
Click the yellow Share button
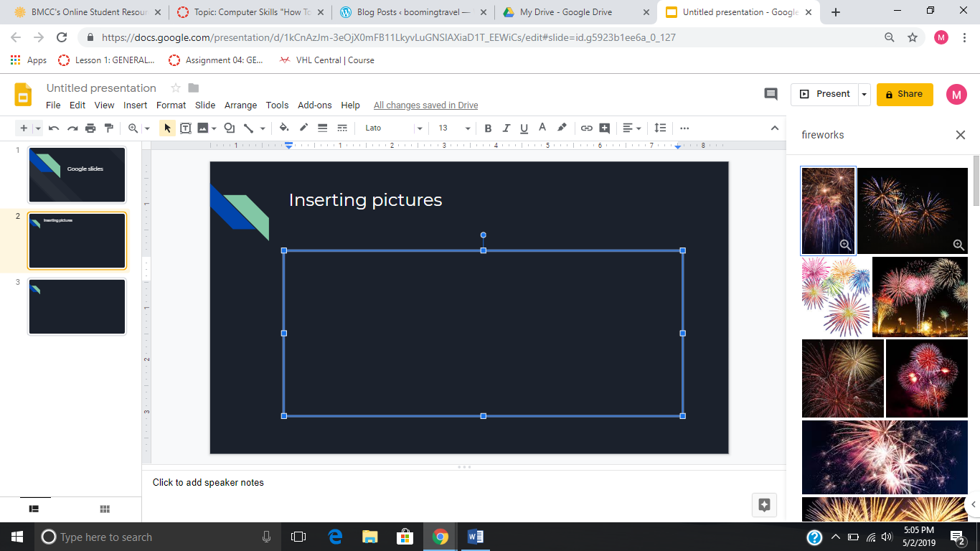pos(904,94)
